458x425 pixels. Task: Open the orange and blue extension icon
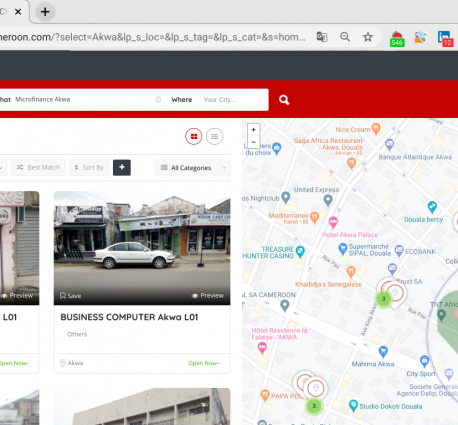420,37
